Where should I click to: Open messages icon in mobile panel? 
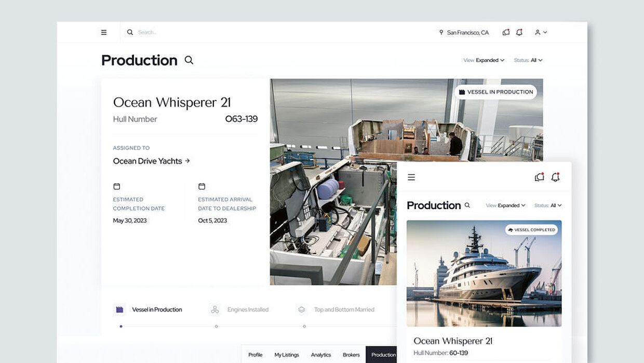click(539, 177)
